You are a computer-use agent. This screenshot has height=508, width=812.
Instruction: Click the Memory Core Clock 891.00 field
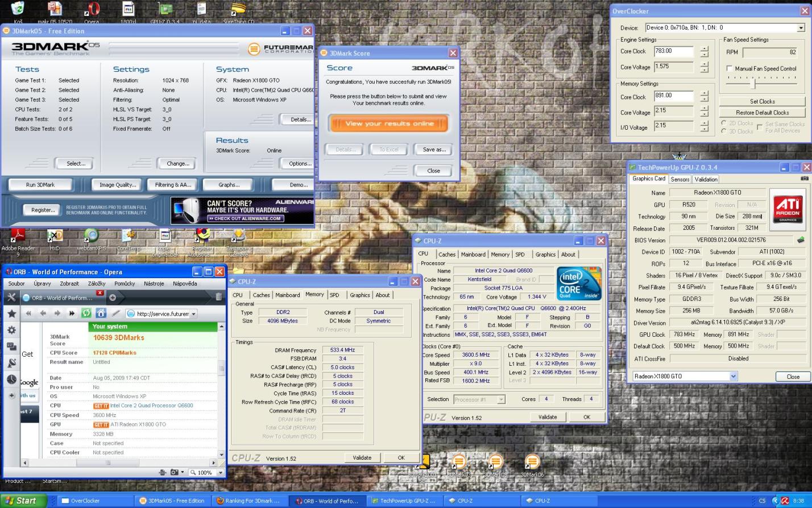tap(674, 97)
